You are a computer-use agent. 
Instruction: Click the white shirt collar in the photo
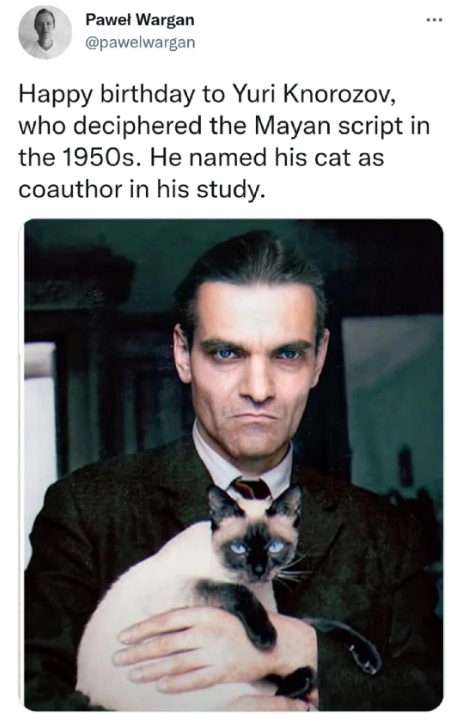(x=240, y=460)
